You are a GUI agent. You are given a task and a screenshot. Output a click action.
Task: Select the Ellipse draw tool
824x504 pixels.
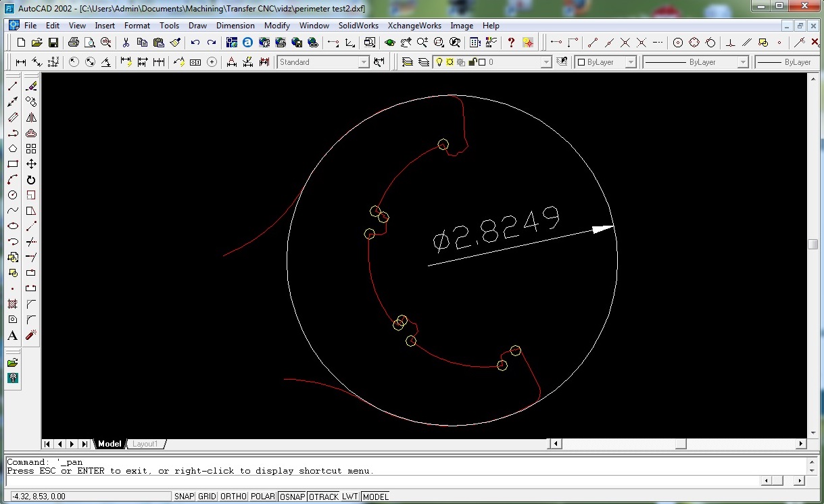click(x=13, y=226)
